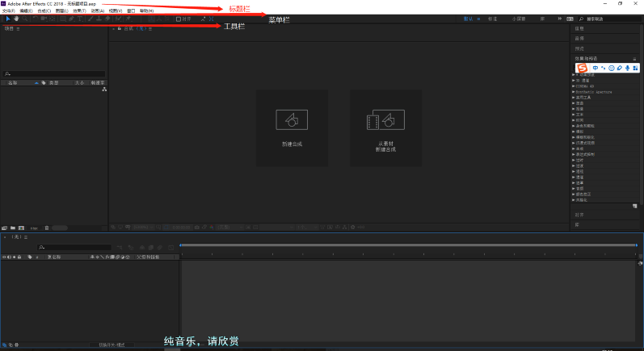Select the Unified Camera tool
Image resolution: width=644 pixels, height=351 pixels.
(x=44, y=19)
